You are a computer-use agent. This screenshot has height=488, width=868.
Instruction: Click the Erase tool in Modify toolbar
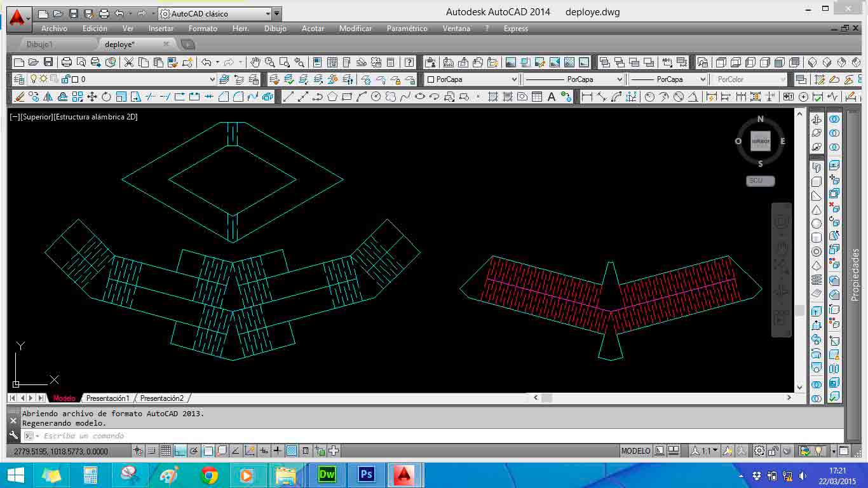[x=18, y=97]
